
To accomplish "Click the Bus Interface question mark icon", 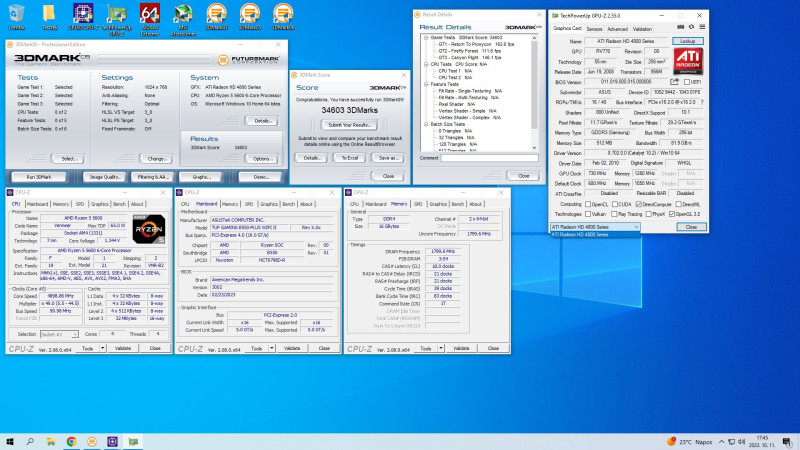I will pos(702,102).
